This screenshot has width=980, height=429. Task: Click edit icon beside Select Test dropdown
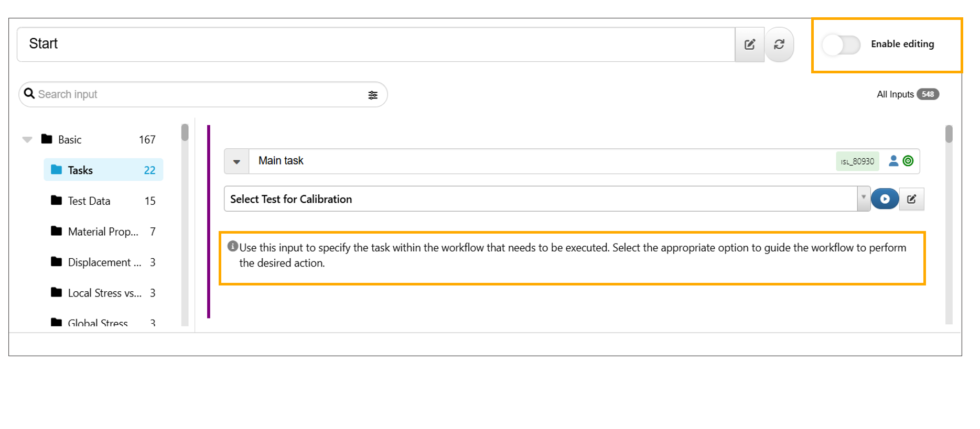coord(911,199)
